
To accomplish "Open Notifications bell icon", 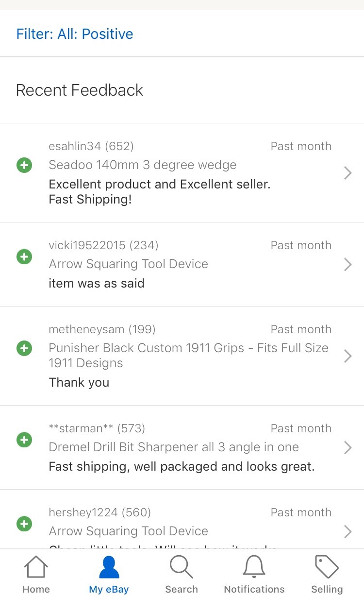I will click(254, 567).
